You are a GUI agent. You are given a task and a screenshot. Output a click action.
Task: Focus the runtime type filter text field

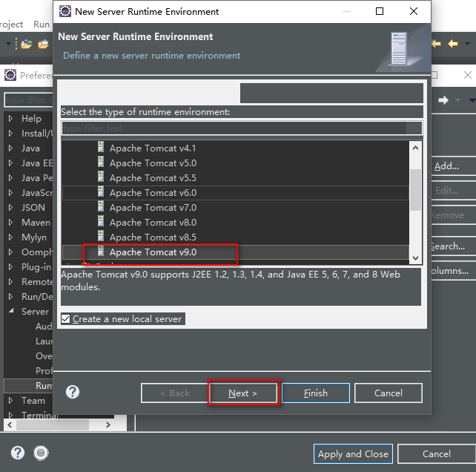coord(242,128)
